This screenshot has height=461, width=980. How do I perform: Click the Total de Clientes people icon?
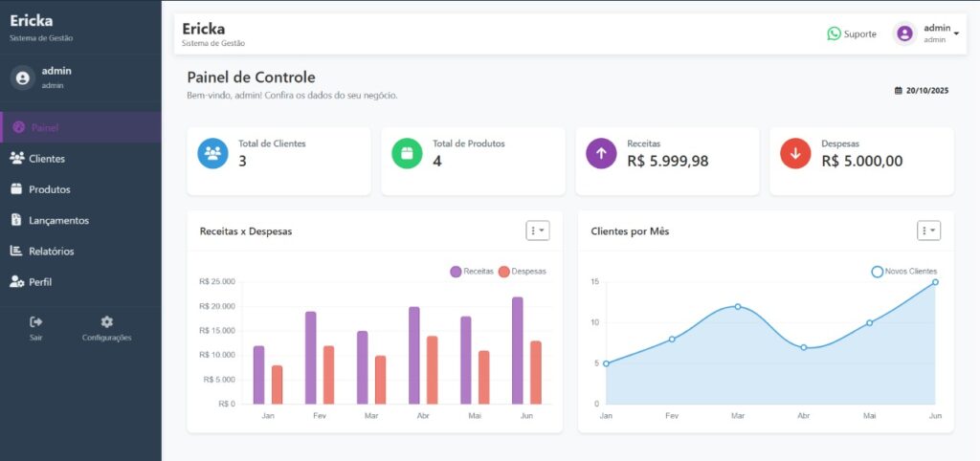212,153
